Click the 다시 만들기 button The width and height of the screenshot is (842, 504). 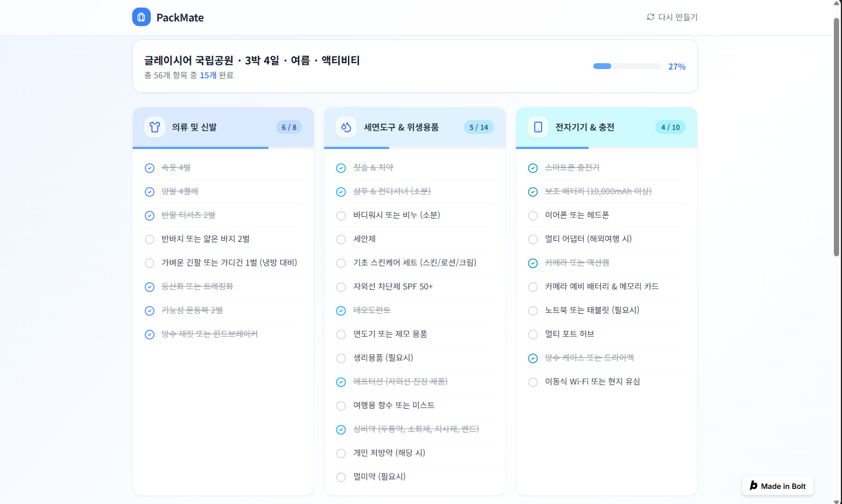tap(673, 17)
